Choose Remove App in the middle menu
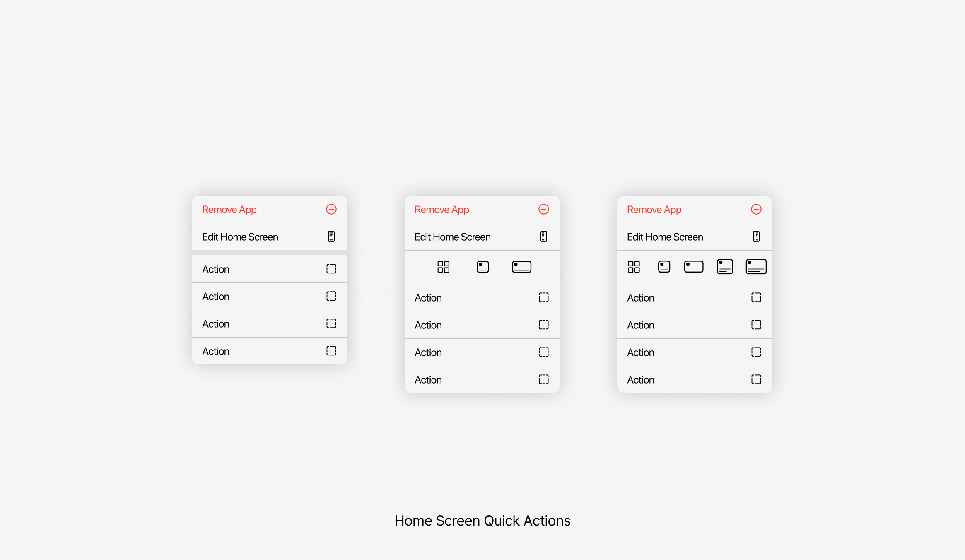 click(442, 210)
